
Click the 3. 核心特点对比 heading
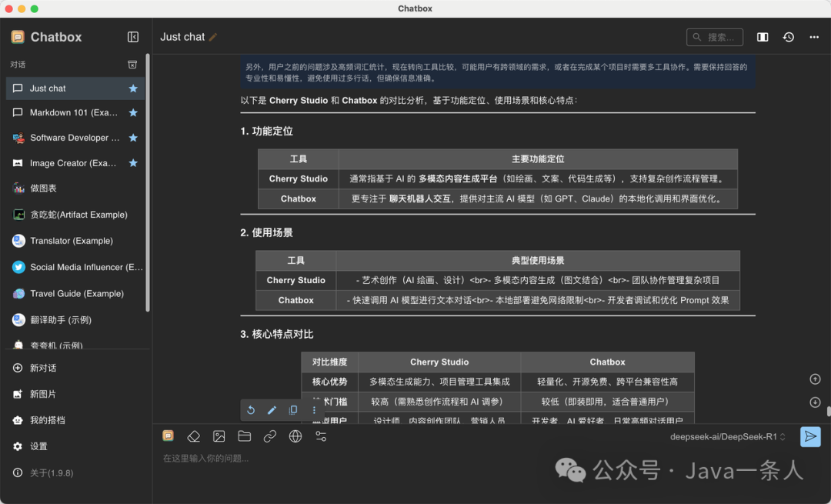277,335
